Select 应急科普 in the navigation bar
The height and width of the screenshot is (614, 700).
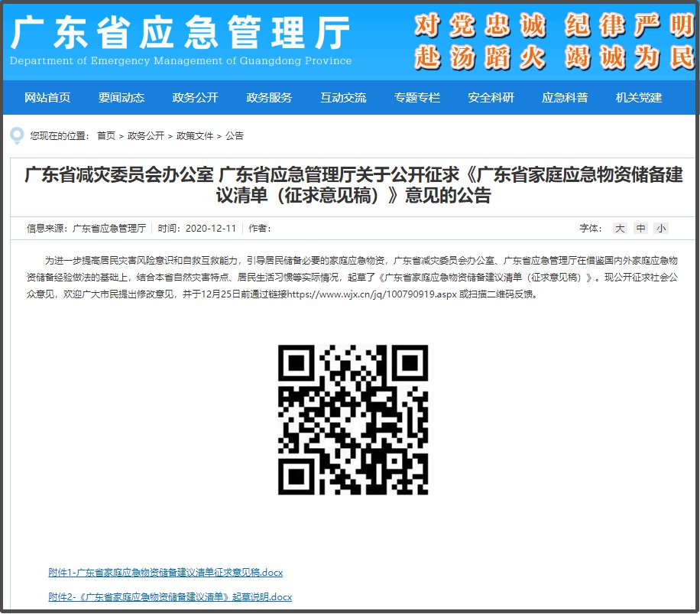click(x=565, y=97)
